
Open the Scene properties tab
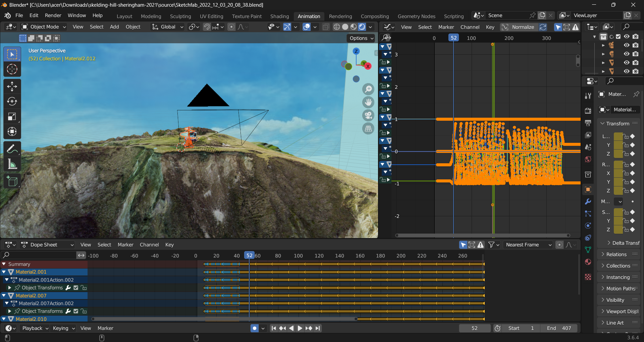588,147
